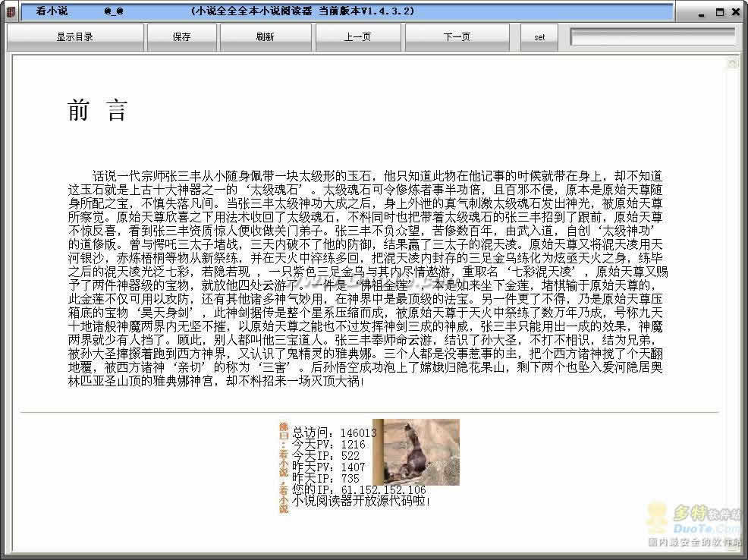Click the scrollbar up arrow
Viewport: 748px width, 560px height.
[732, 64]
